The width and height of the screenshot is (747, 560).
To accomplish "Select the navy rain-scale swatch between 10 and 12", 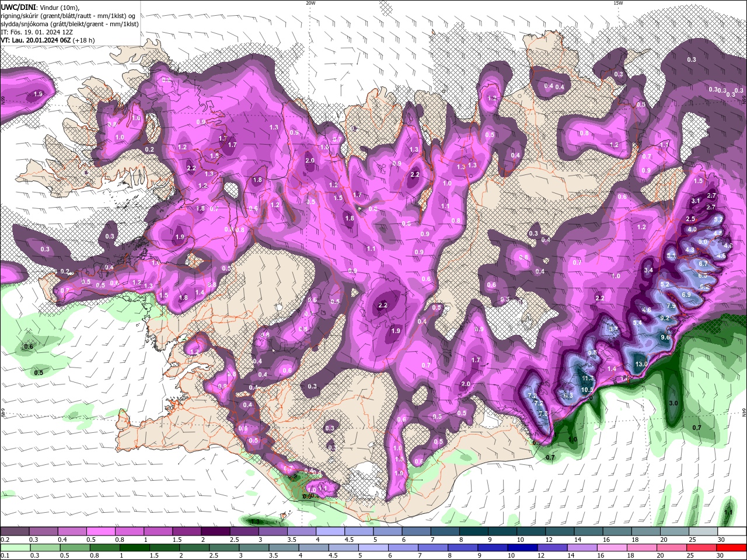I will click(x=522, y=547).
